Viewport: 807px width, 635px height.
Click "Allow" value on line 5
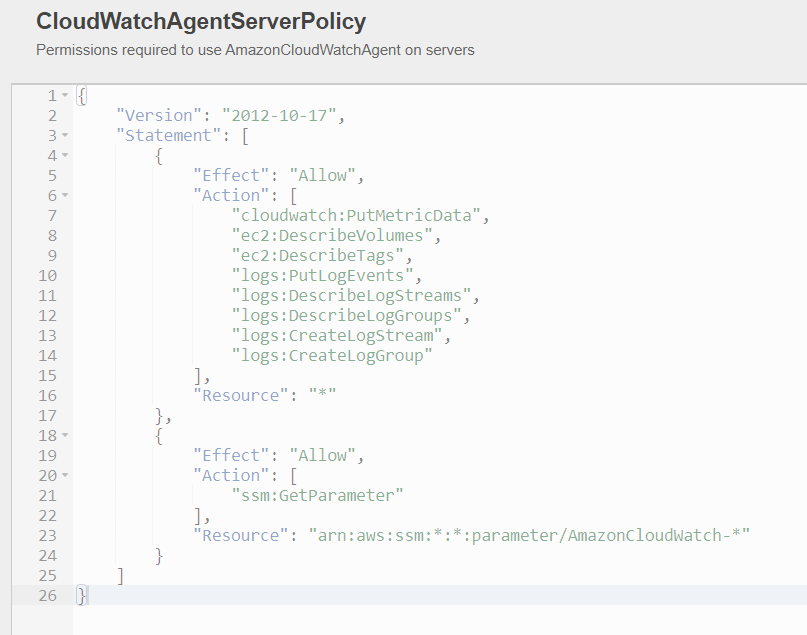(x=322, y=175)
